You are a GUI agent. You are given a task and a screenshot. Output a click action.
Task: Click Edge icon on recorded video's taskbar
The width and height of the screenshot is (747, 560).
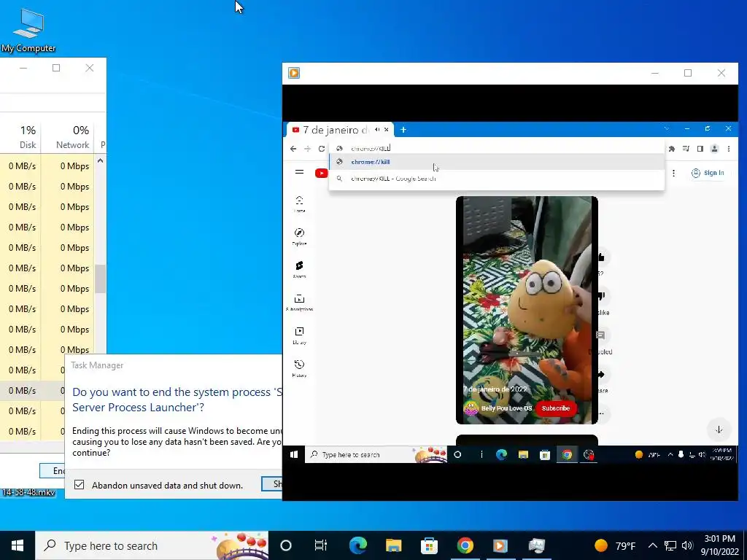click(501, 454)
